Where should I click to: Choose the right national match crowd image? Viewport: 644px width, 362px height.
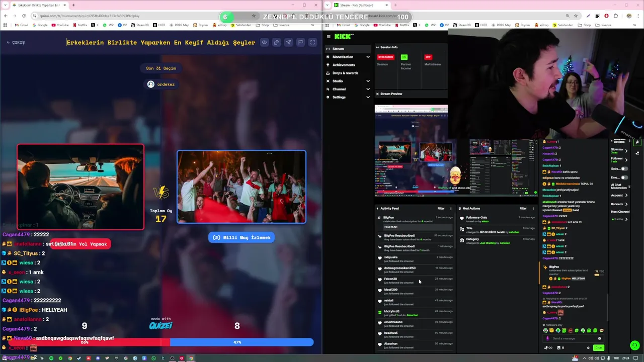click(x=241, y=187)
